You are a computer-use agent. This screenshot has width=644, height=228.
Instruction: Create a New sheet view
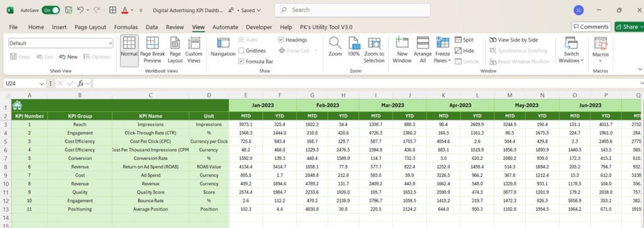[x=68, y=57]
